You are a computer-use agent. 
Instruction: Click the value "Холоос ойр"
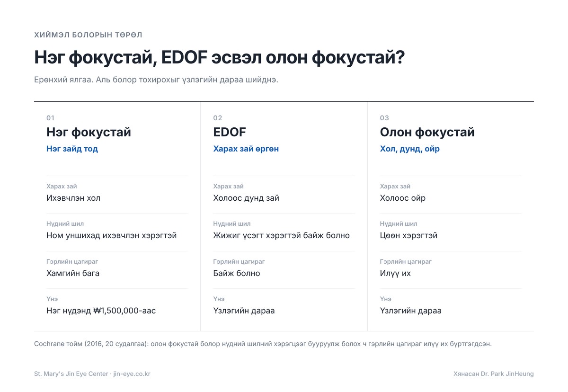coord(403,198)
